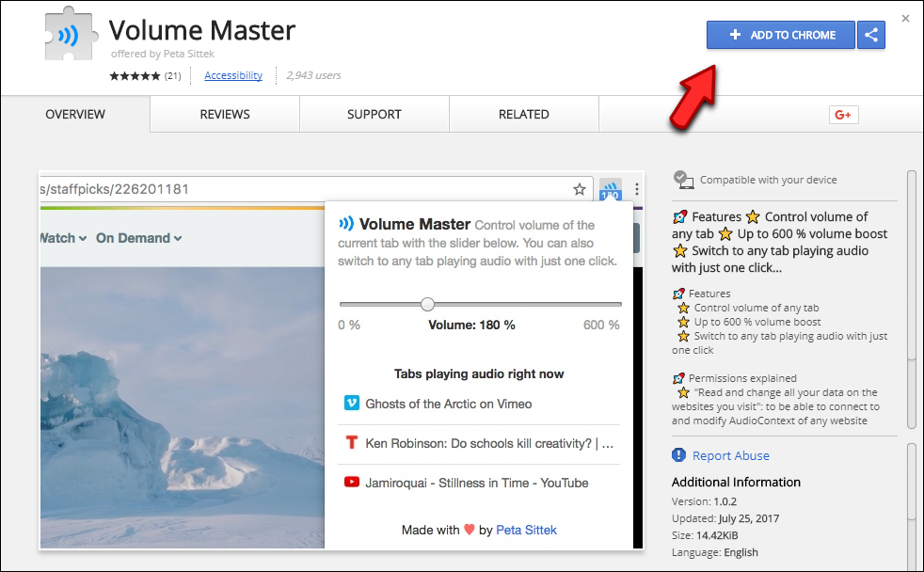This screenshot has width=924, height=572.
Task: Click the volume slider handle
Action: [x=427, y=304]
